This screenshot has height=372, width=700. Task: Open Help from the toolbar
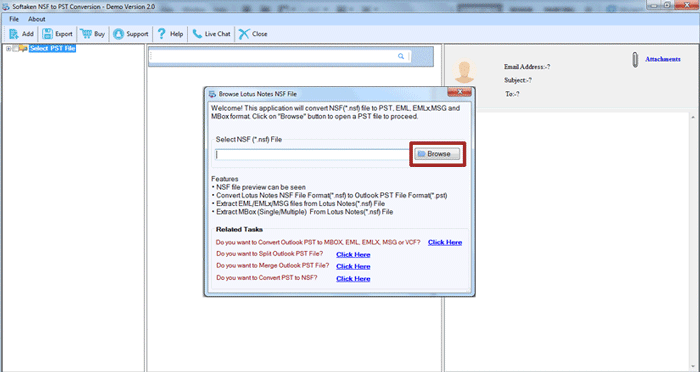point(170,34)
